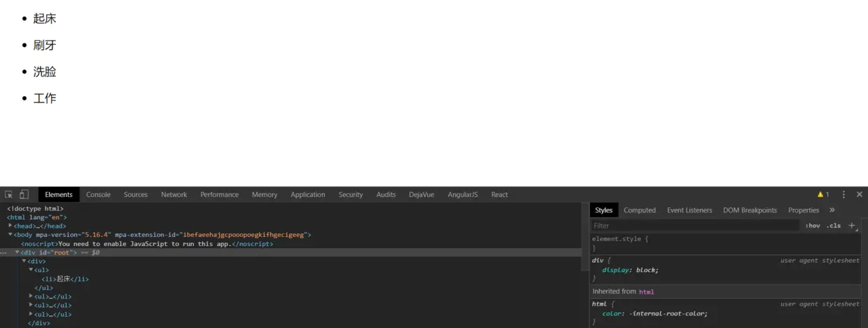Click the element.style rule block
Image resolution: width=868 pixels, height=328 pixels.
pyautogui.click(x=726, y=243)
